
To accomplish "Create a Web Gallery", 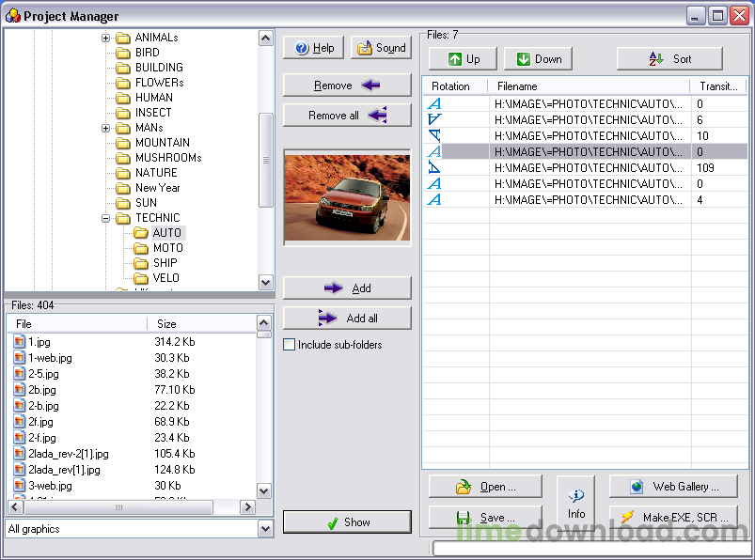I will (673, 487).
